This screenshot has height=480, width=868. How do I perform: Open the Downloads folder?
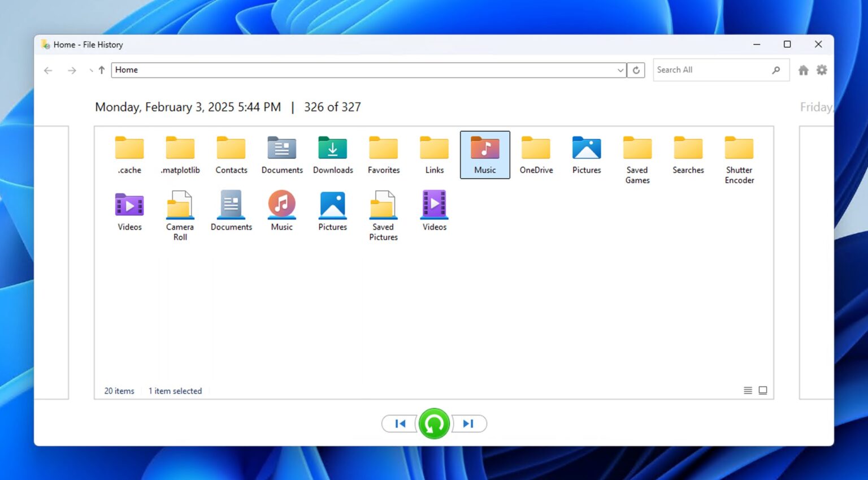(332, 150)
